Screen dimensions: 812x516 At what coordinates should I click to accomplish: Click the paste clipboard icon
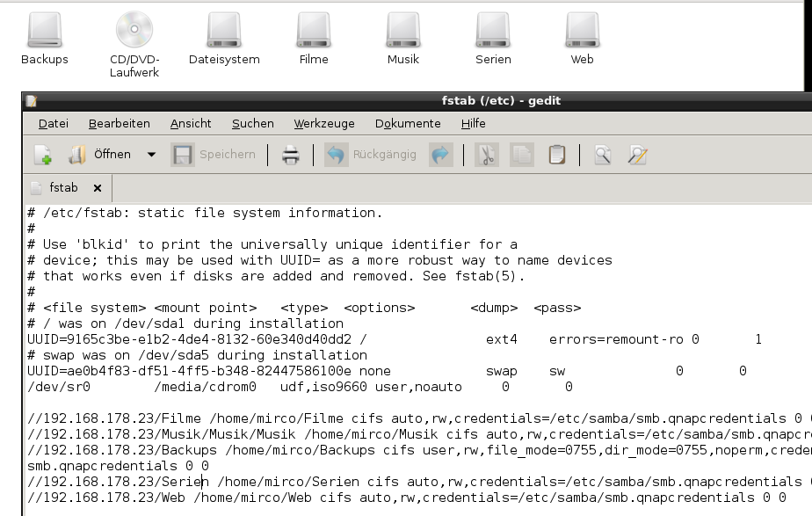(x=556, y=155)
